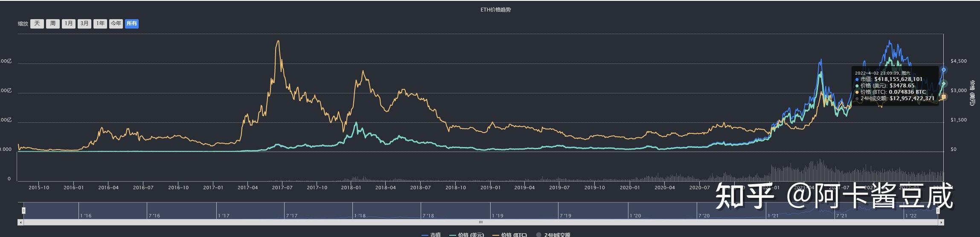The height and width of the screenshot is (237, 980).
Task: Choose the 1年 zoom range
Action: point(100,23)
